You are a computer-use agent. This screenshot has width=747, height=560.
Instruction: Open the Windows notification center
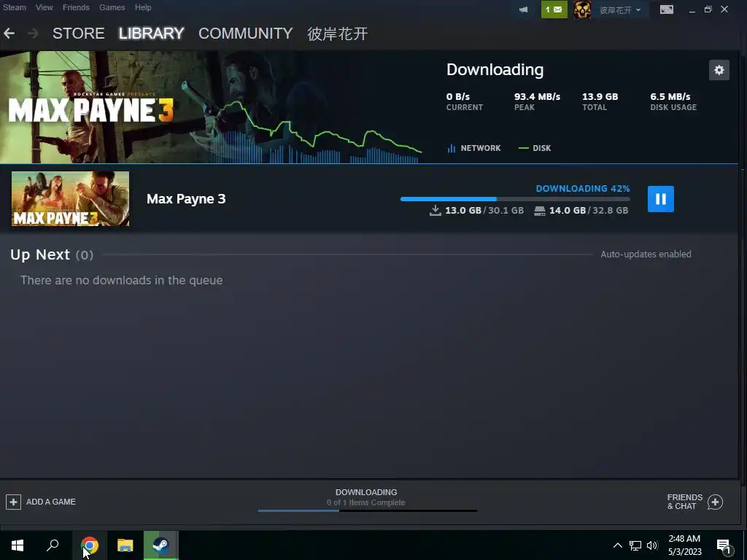(x=724, y=547)
